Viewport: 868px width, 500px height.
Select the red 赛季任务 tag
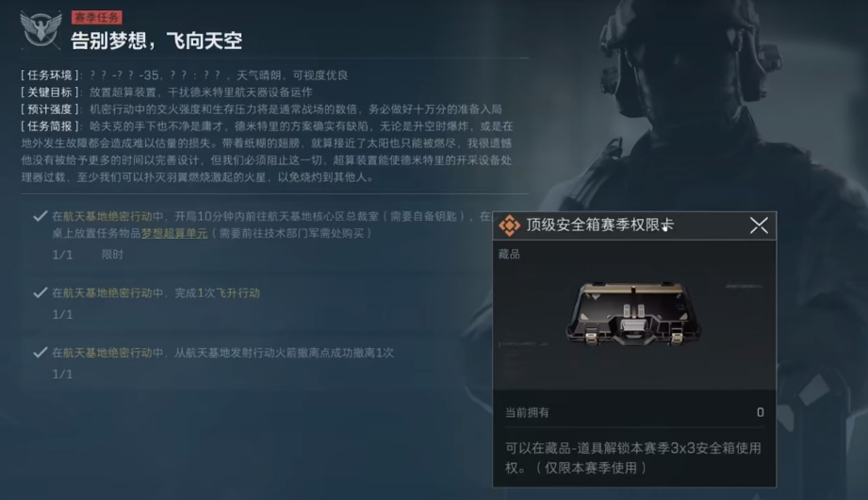pos(97,17)
